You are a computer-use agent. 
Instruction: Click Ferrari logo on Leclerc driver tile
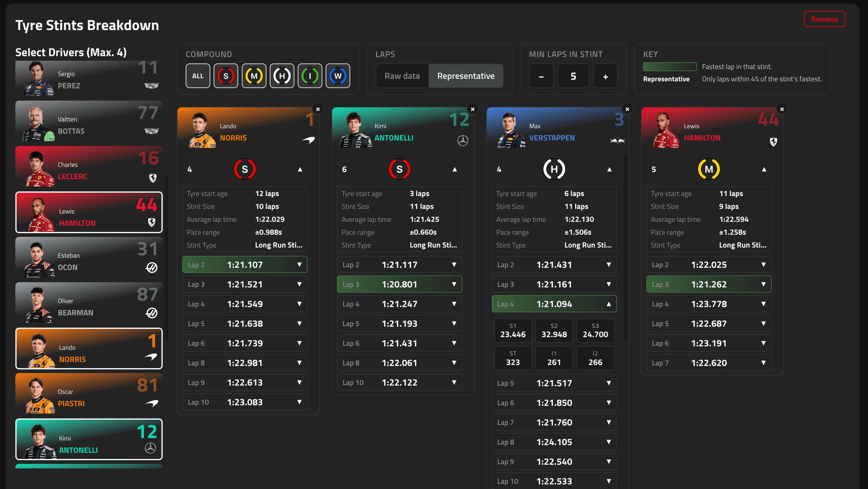click(153, 178)
